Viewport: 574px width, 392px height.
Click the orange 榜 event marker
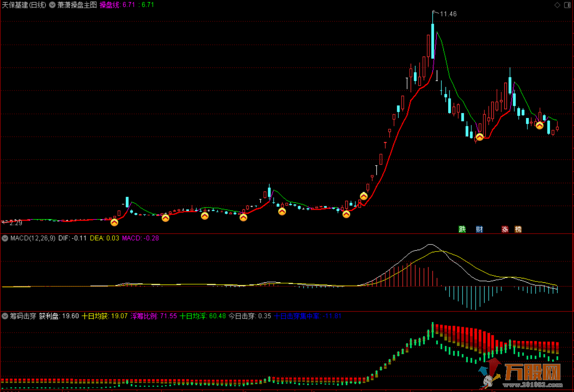[518, 229]
